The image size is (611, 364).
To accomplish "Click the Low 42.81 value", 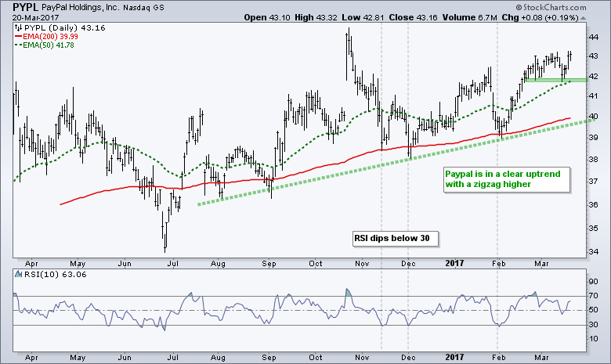I will 363,17.
